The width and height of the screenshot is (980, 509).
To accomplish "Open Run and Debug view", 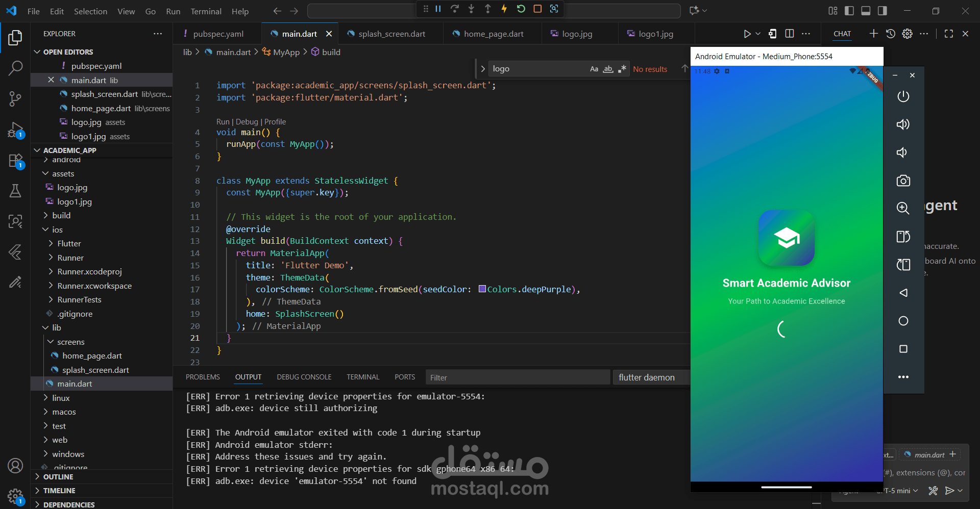I will 15,130.
